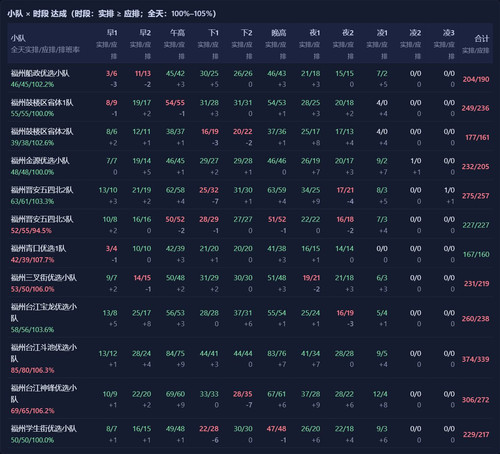Select the 福州金源优选小队 row name
This screenshot has width=500, height=454.
(40, 161)
